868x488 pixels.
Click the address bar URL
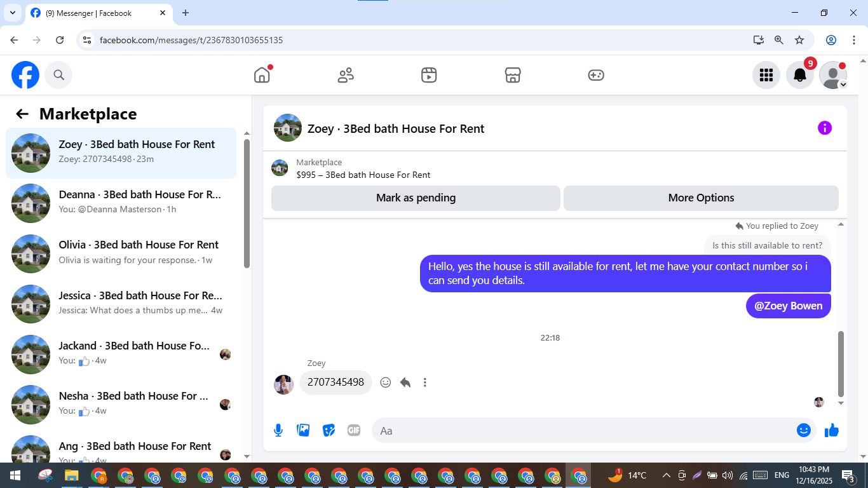click(191, 40)
